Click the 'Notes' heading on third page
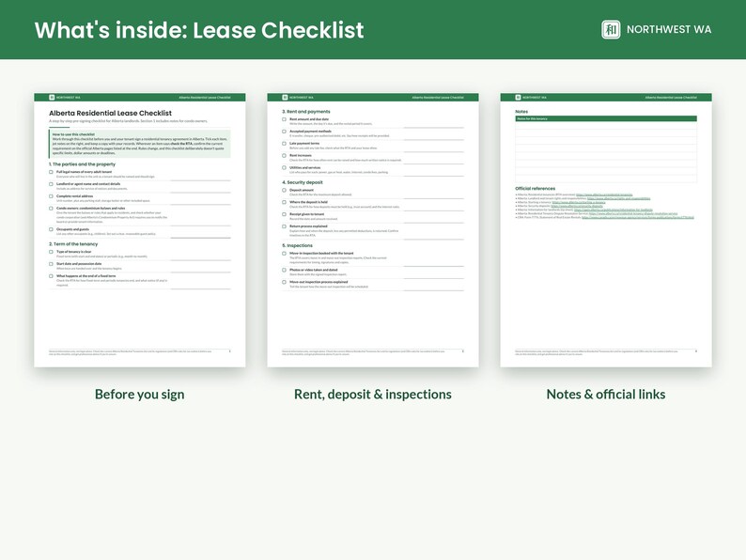The height and width of the screenshot is (560, 746). coord(521,112)
